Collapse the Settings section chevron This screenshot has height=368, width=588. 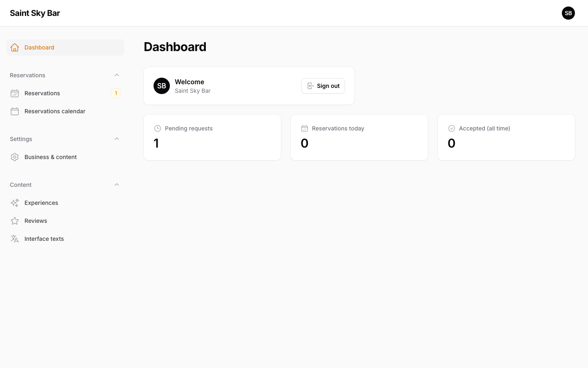click(x=117, y=139)
